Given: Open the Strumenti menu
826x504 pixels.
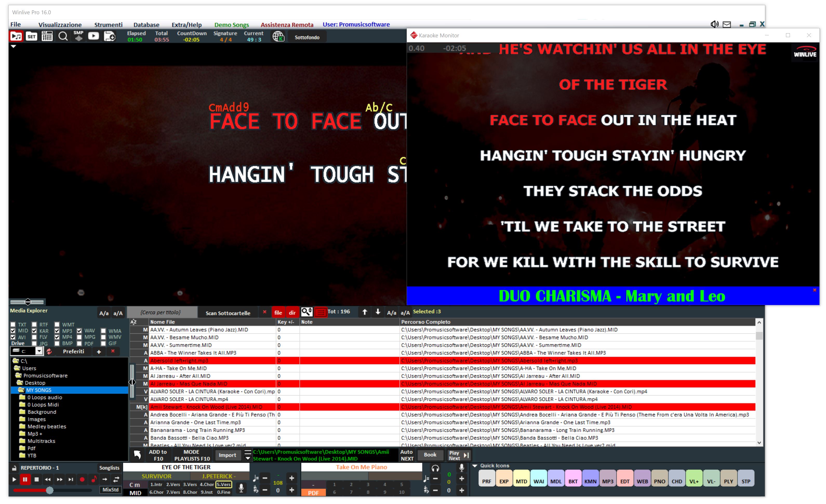Looking at the screenshot, I should (108, 24).
